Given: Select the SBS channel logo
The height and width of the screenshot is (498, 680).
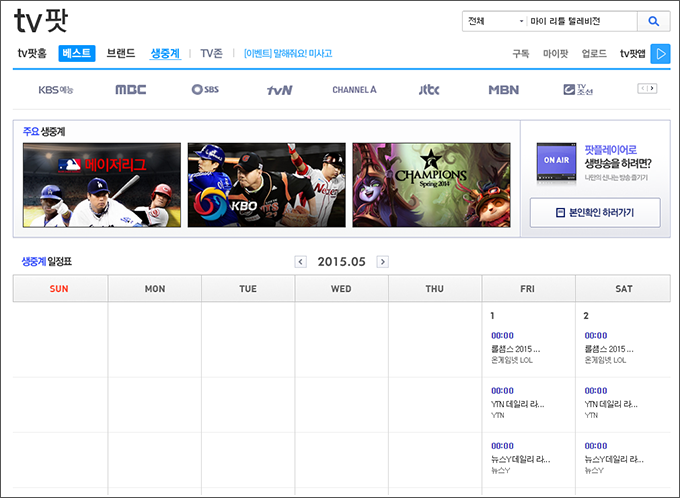Looking at the screenshot, I should (x=205, y=89).
